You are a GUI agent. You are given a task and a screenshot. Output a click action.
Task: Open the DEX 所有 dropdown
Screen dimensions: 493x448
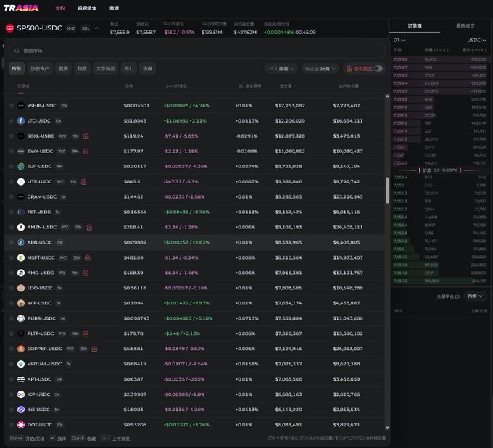pyautogui.click(x=281, y=69)
